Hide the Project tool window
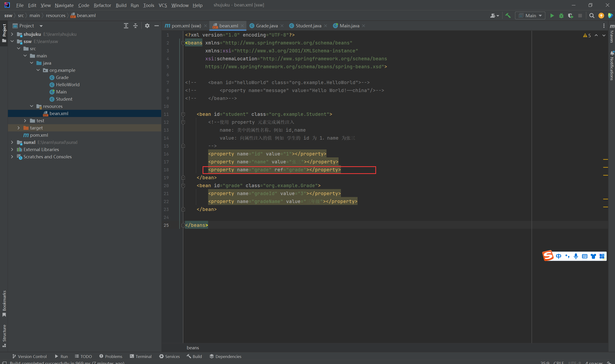This screenshot has width=615, height=364. point(156,26)
